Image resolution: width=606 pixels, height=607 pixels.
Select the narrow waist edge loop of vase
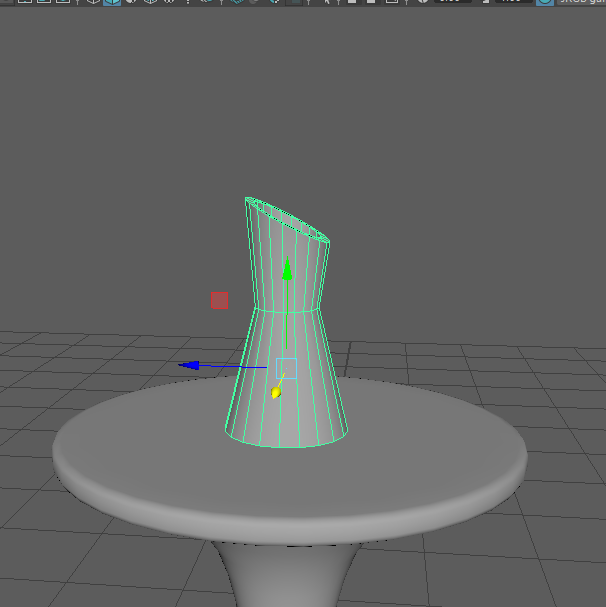coord(286,311)
